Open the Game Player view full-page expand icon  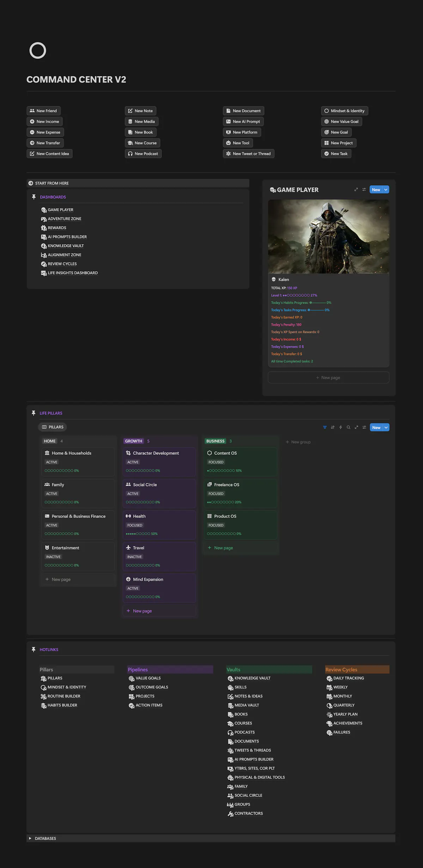[356, 190]
